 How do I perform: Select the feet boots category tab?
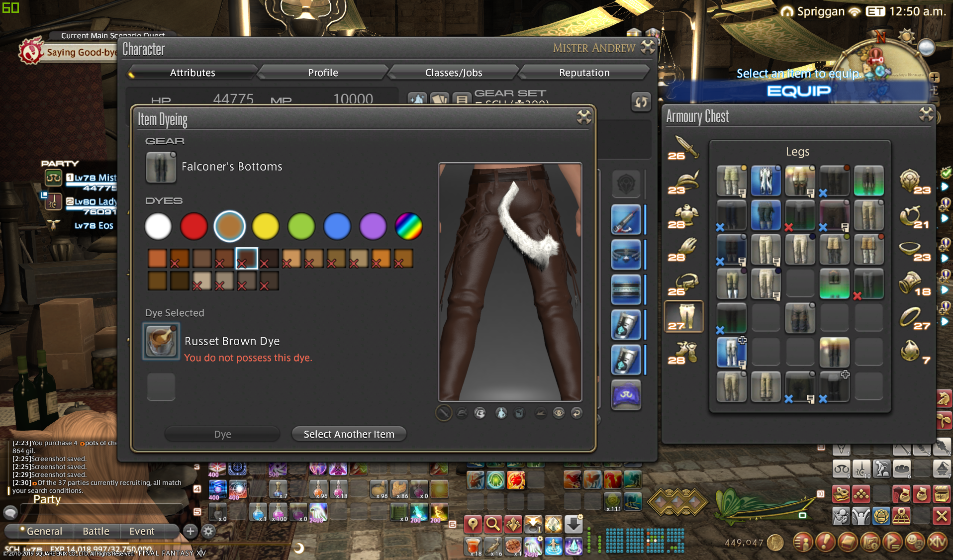tap(684, 352)
